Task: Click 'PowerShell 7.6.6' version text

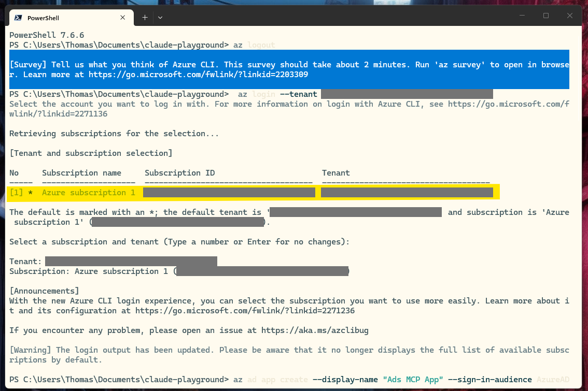Action: (47, 35)
